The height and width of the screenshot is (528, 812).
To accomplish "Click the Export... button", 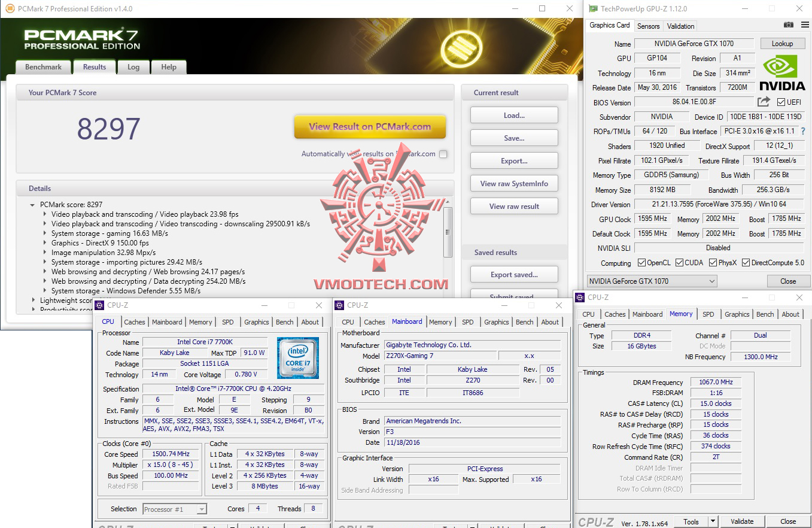I will coord(514,161).
